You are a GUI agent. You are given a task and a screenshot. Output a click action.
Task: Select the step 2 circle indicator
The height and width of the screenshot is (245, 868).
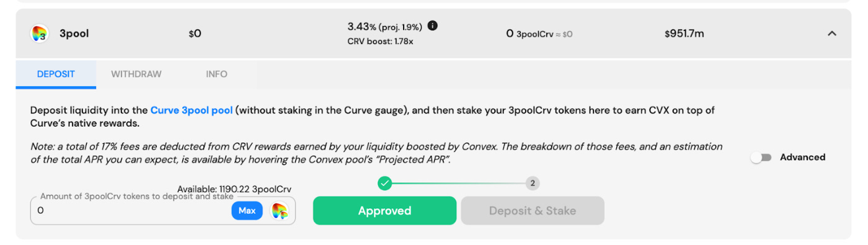point(532,183)
